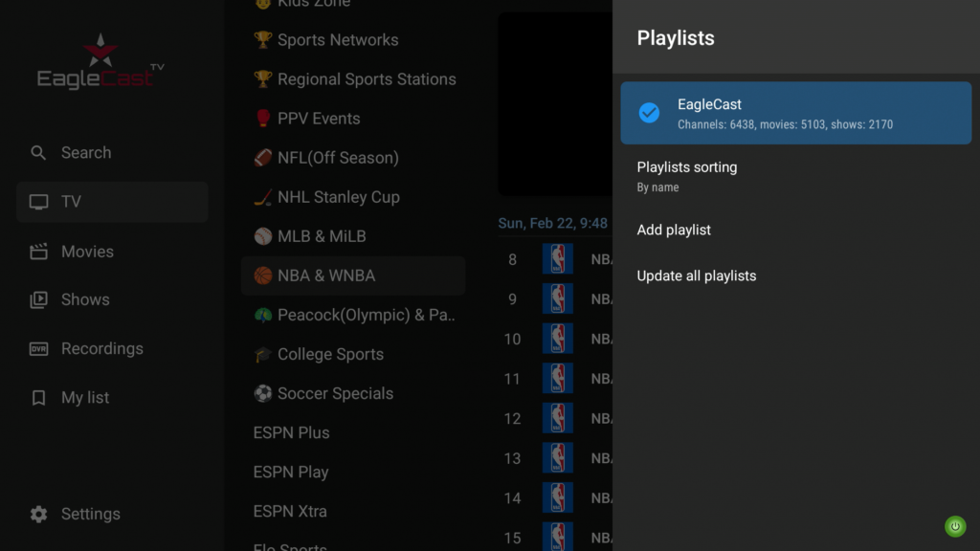Select the NBA & WNBA category
The image size is (980, 551).
coord(325,275)
